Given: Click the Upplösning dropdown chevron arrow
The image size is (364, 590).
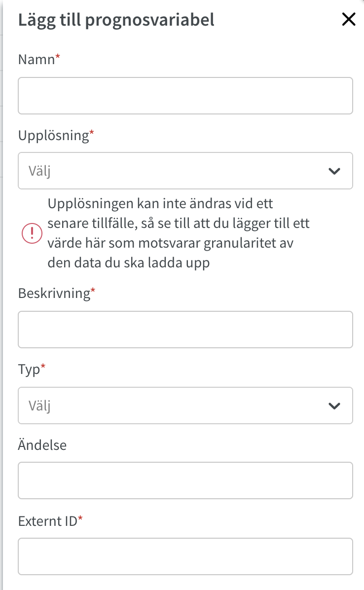Looking at the screenshot, I should (x=334, y=171).
